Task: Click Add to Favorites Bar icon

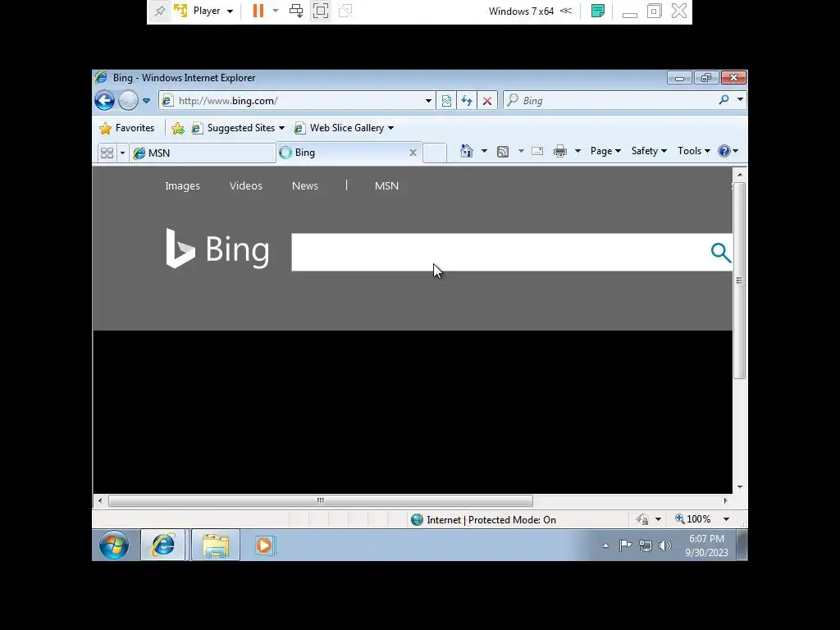Action: click(x=178, y=128)
